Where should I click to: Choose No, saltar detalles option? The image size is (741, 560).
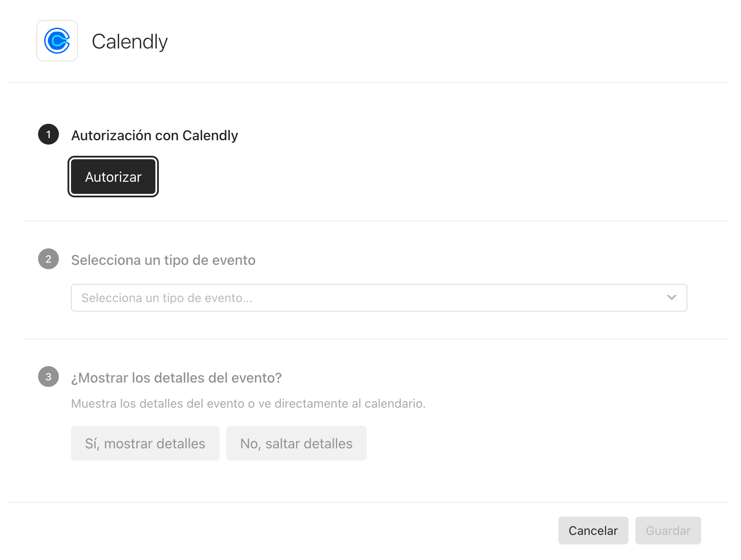click(296, 443)
